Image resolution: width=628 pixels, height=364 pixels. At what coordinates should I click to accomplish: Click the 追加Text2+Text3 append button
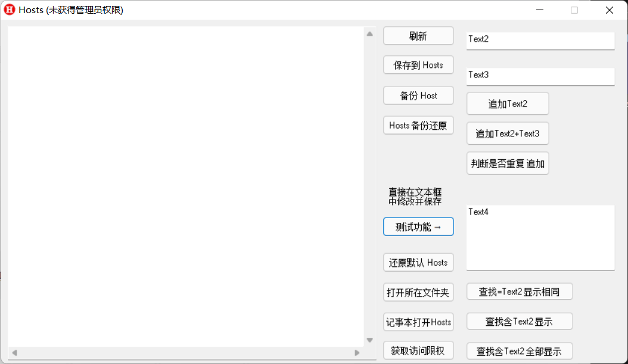pyautogui.click(x=508, y=133)
